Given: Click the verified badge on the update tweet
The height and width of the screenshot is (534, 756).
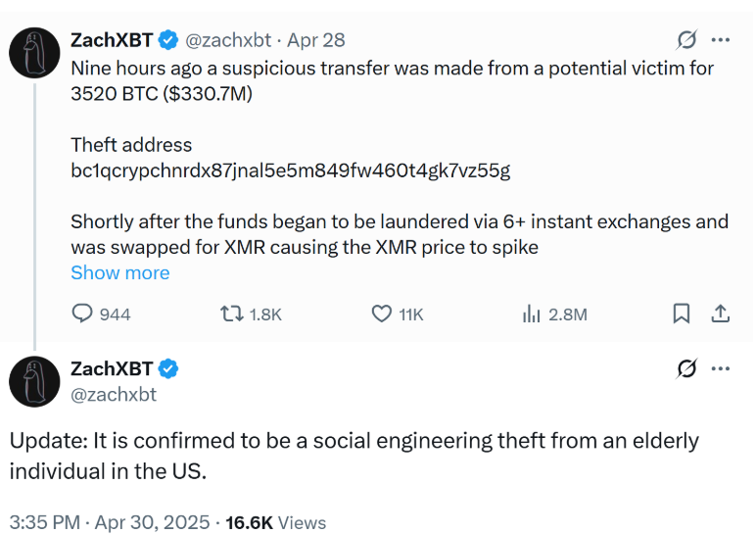Looking at the screenshot, I should click(168, 369).
